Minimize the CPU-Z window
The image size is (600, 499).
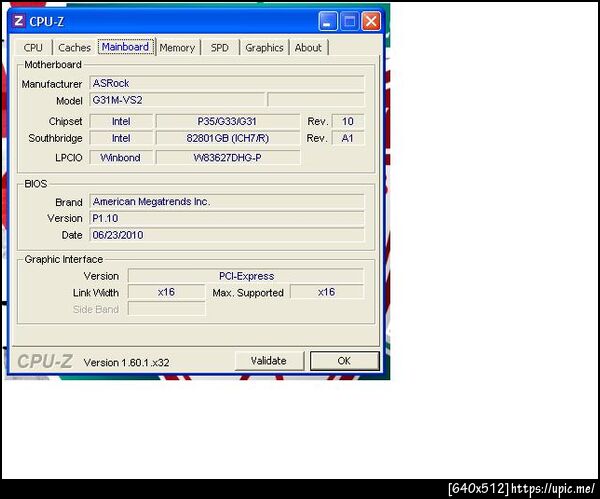328,21
